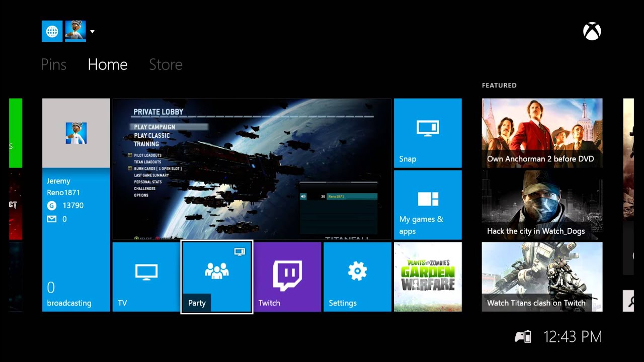Click the FEATURED section heading
This screenshot has height=362, width=644.
click(x=499, y=85)
